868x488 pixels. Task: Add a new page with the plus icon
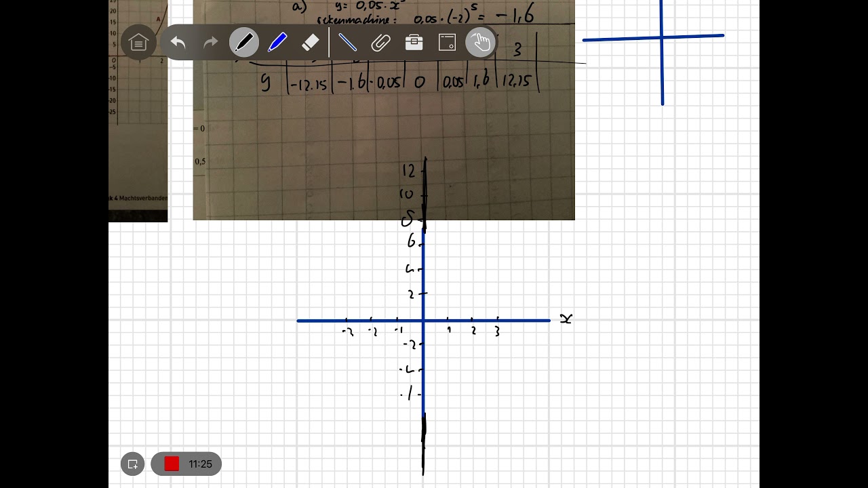point(133,464)
